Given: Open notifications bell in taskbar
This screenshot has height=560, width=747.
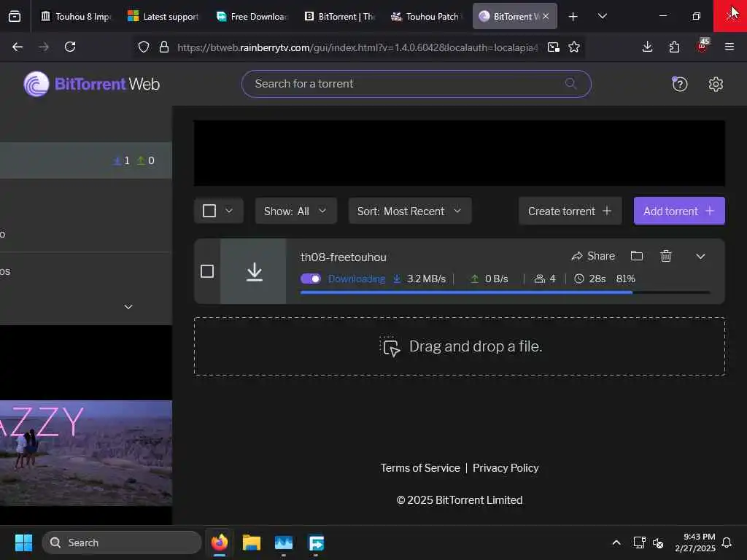Looking at the screenshot, I should (x=727, y=542).
